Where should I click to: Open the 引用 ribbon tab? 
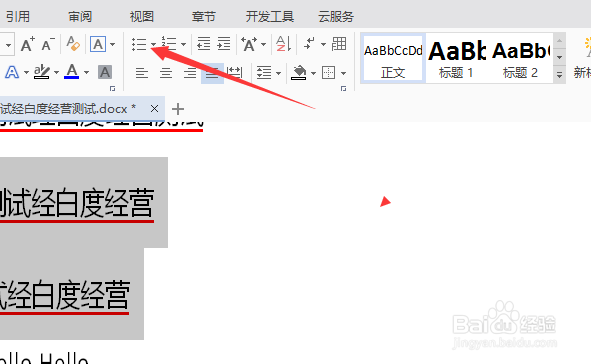[x=17, y=17]
